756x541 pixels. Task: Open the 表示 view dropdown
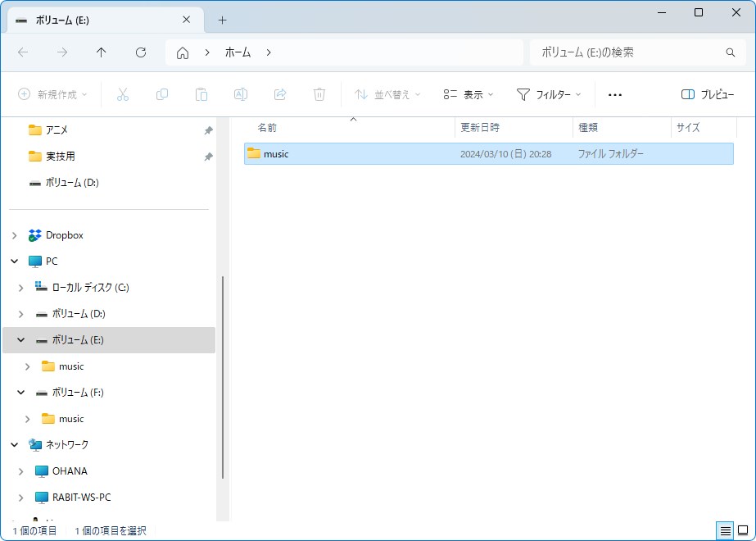[468, 94]
